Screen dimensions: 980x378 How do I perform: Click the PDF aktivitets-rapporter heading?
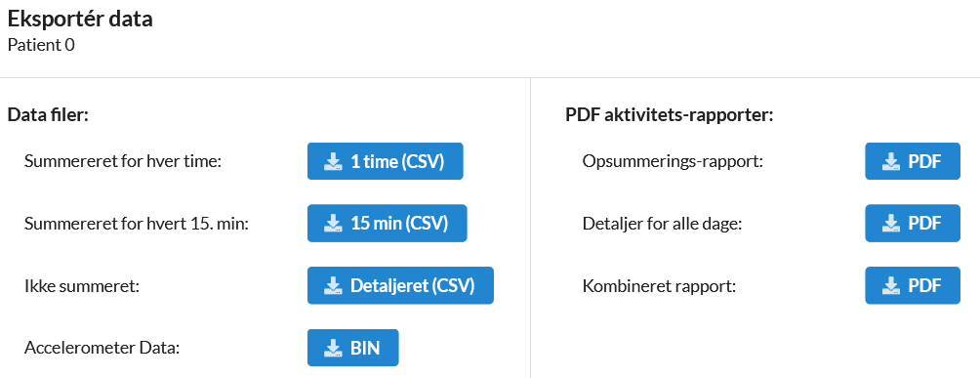pyautogui.click(x=670, y=116)
